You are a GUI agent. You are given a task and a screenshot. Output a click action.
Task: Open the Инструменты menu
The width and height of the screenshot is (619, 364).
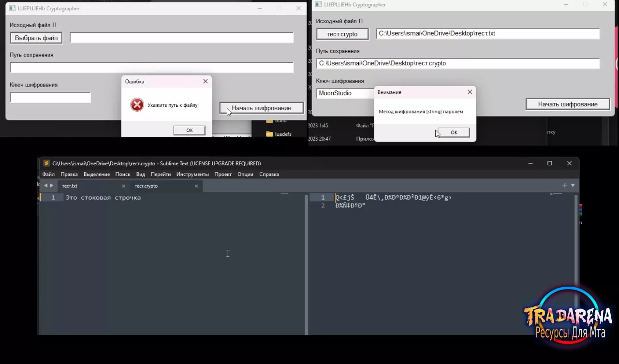[x=192, y=174]
